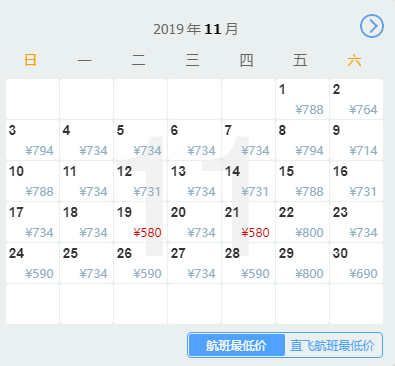This screenshot has width=395, height=366.
Task: Pick November 21 lowest fare ¥580
Action: click(x=248, y=222)
